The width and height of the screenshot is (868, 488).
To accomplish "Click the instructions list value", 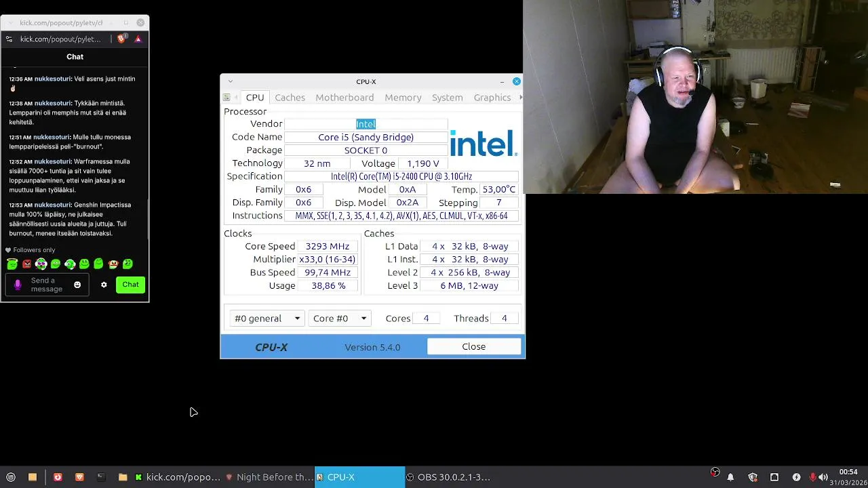I will coord(401,216).
